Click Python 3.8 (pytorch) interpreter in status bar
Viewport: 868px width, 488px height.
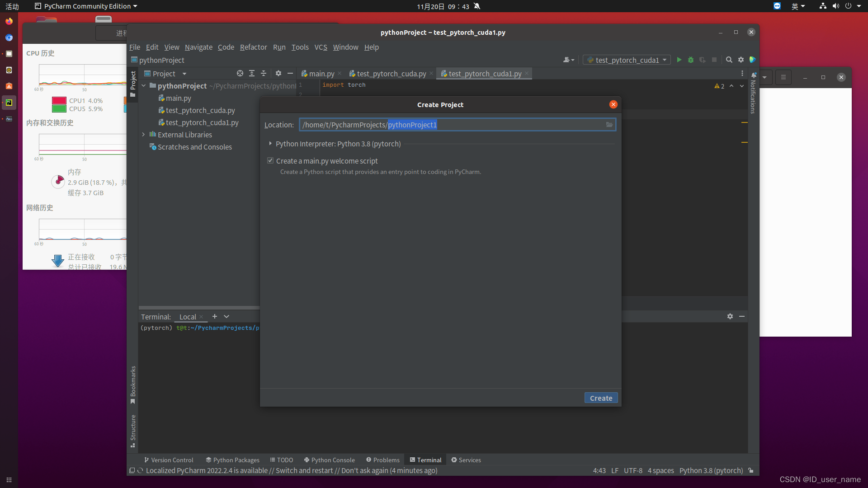(711, 470)
